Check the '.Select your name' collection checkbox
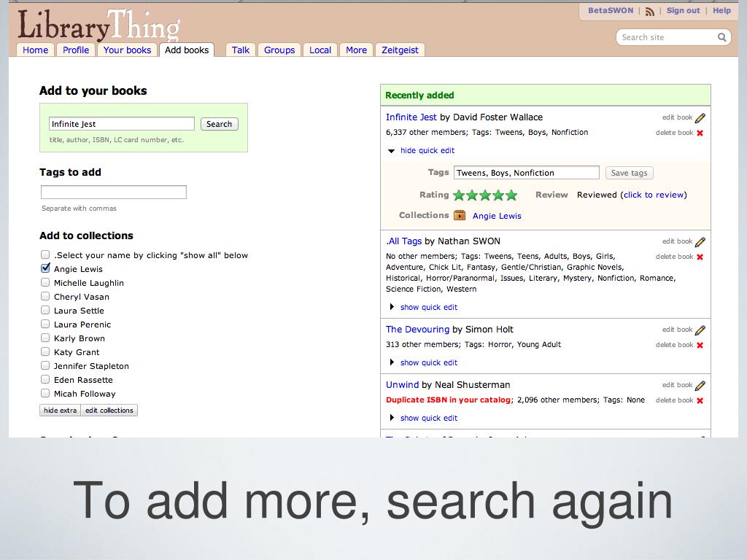 45,254
